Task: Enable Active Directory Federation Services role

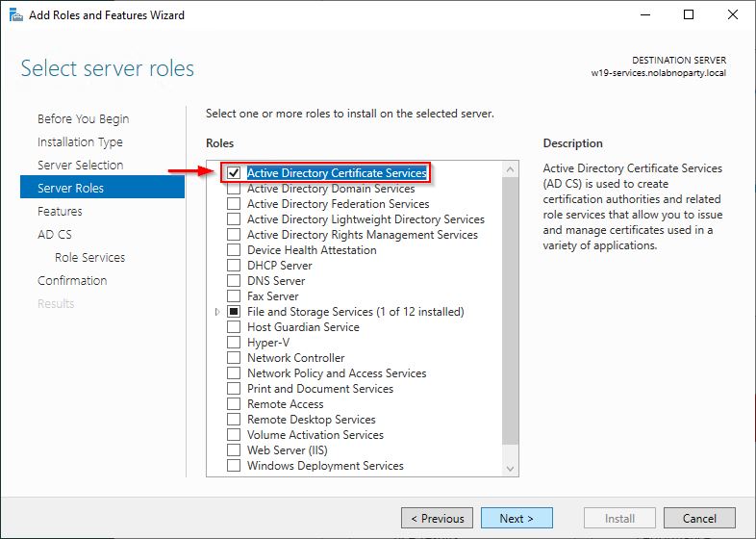Action: (x=234, y=204)
